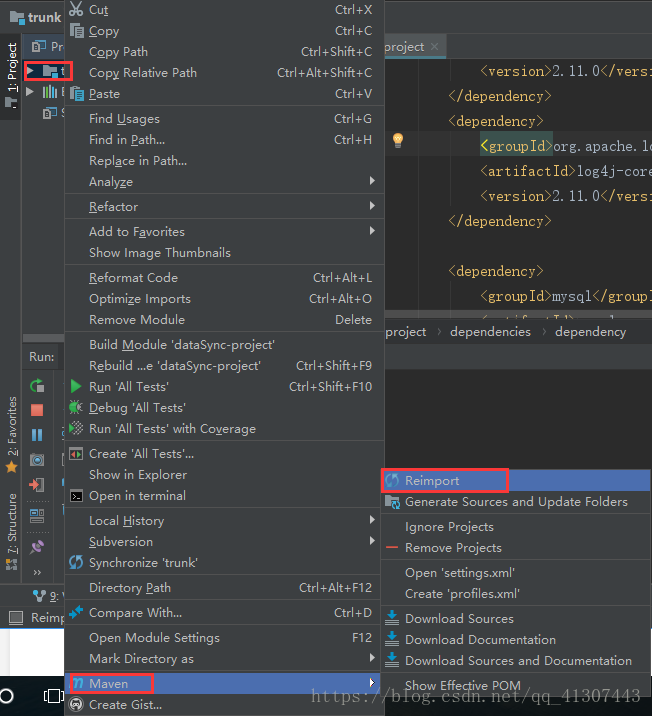Viewport: 652px width, 716px height.
Task: Click the Rerun icon in the Run panel
Action: (37, 385)
